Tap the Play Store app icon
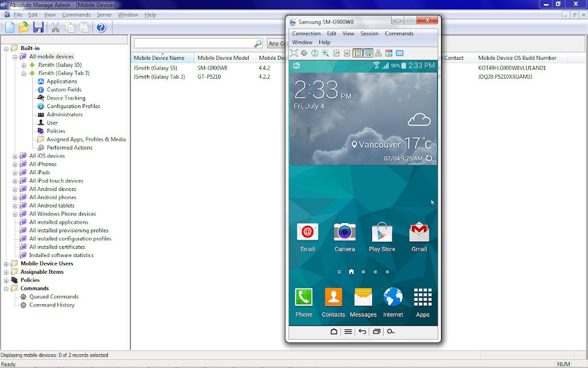This screenshot has height=368, width=588. point(382,237)
